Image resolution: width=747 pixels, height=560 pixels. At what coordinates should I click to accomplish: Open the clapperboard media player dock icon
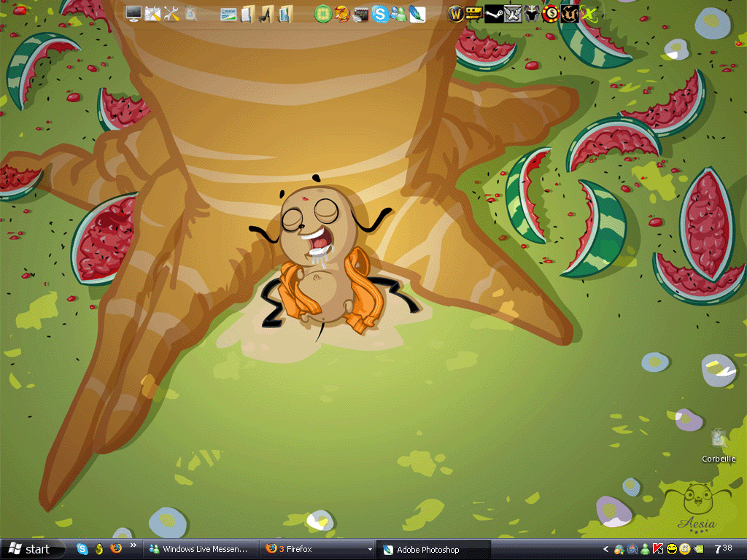(x=360, y=14)
